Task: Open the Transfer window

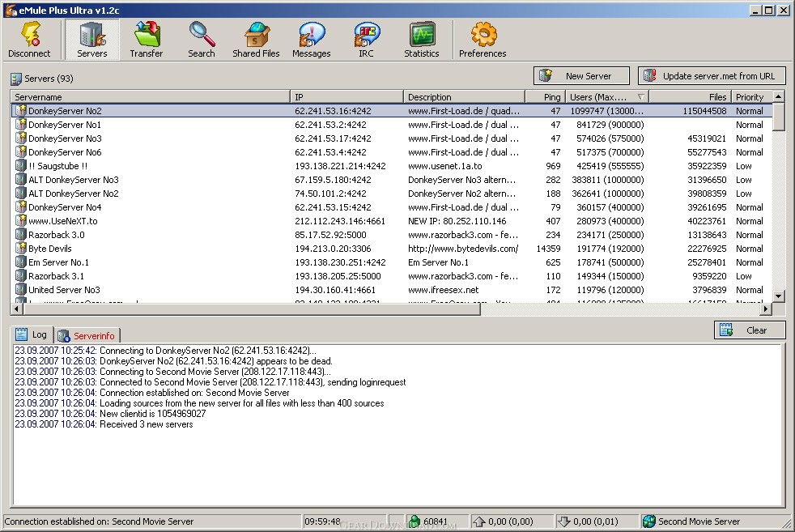Action: [147, 40]
